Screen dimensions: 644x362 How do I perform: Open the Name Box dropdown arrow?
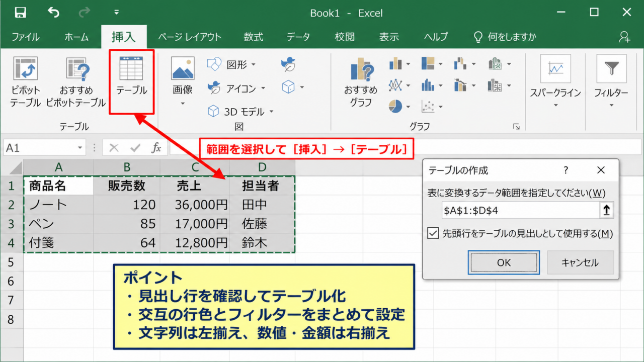tap(80, 148)
